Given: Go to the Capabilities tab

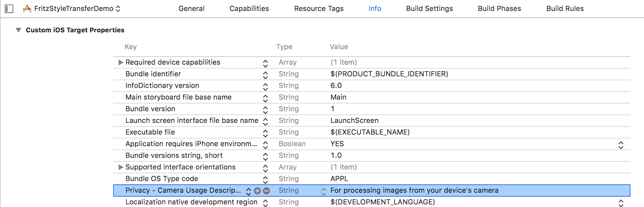Looking at the screenshot, I should point(249,8).
